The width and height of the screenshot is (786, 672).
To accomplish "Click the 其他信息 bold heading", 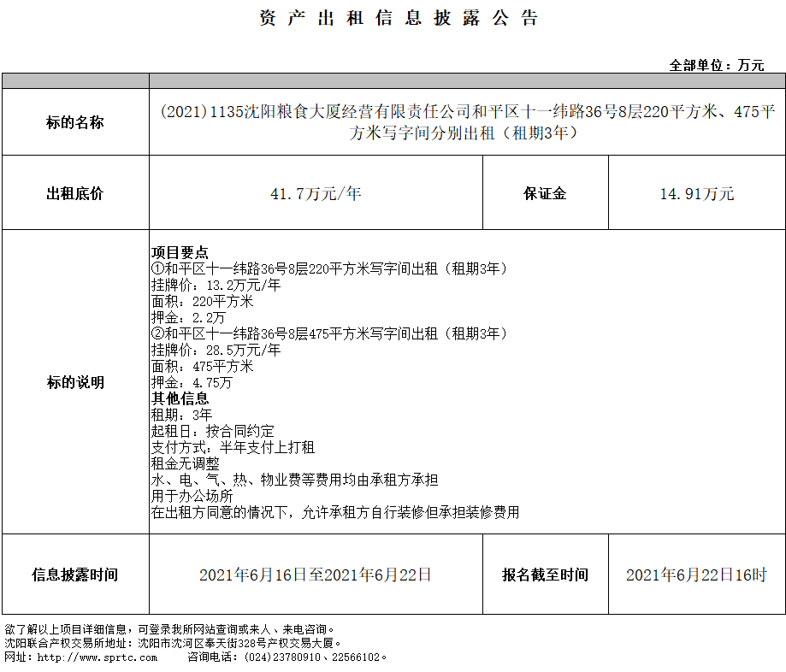I will (180, 398).
